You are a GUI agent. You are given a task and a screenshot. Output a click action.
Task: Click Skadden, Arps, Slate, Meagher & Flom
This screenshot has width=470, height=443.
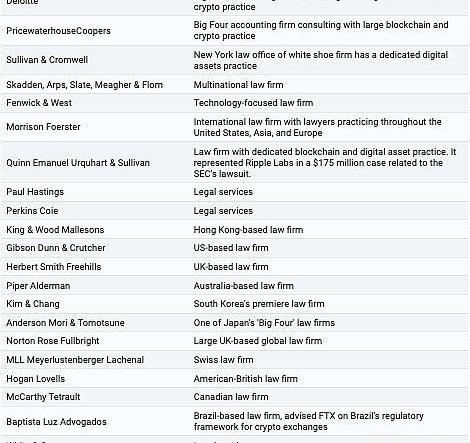(84, 85)
